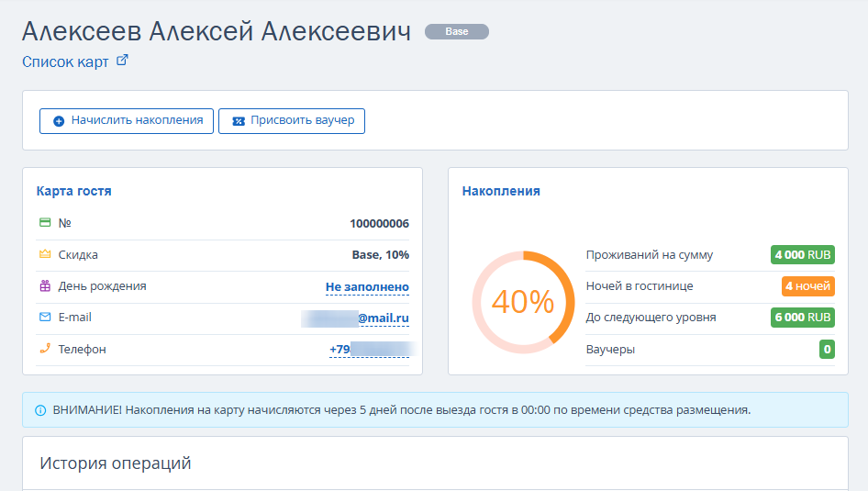Click the До следующего уровня label

(651, 318)
